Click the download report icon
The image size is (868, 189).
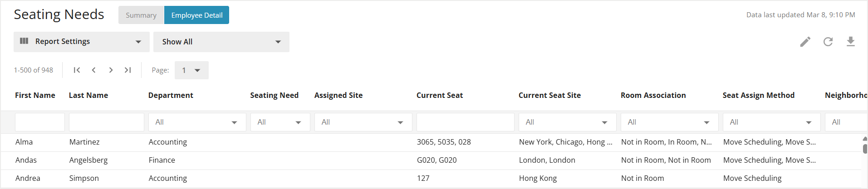[x=851, y=42]
